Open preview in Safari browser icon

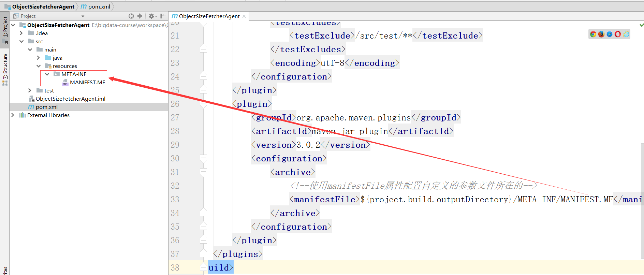pos(610,34)
